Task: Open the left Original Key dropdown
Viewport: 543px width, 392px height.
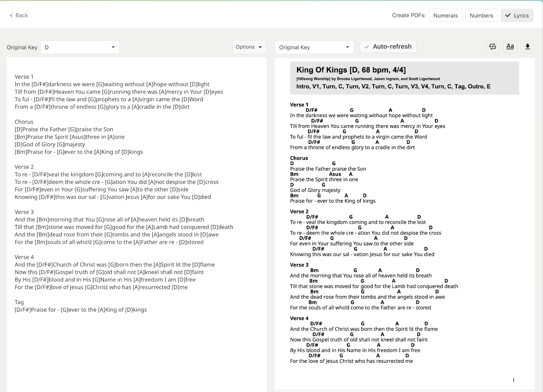Action: point(80,47)
